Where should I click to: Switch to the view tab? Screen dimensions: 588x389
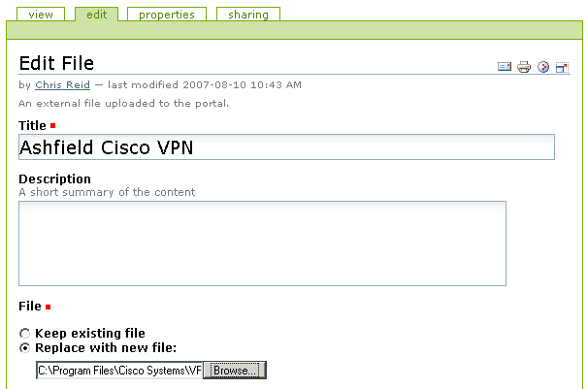(x=41, y=15)
